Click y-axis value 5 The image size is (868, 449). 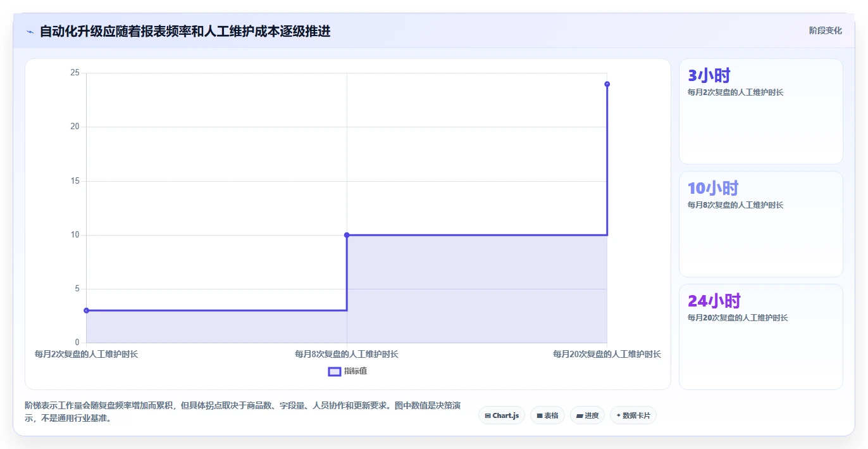77,289
